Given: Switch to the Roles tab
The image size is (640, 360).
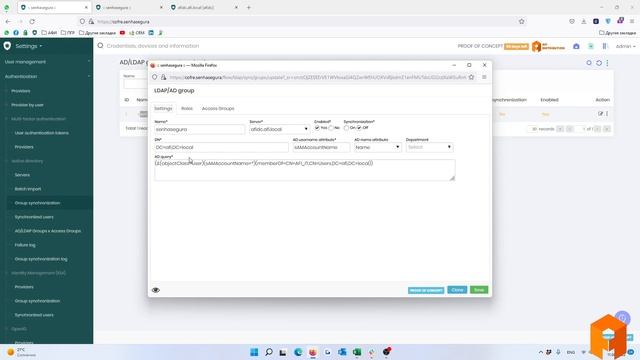Looking at the screenshot, I should click(187, 109).
